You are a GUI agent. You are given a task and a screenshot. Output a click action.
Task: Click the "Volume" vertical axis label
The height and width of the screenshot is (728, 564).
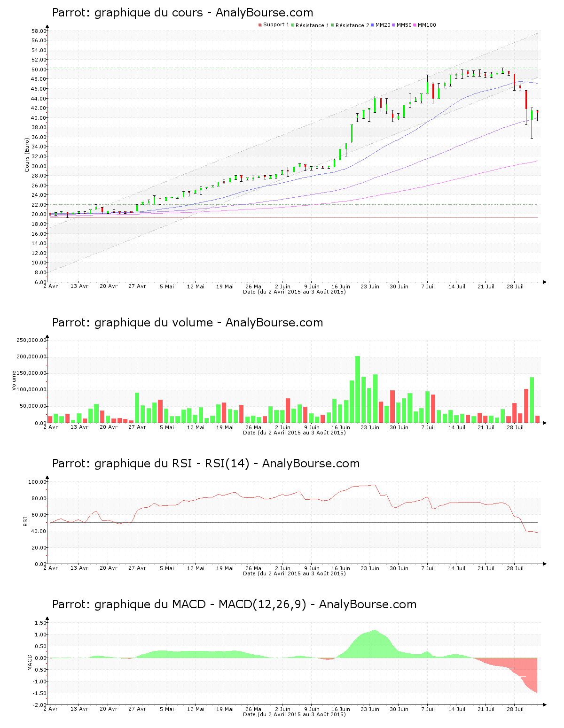pos(14,381)
